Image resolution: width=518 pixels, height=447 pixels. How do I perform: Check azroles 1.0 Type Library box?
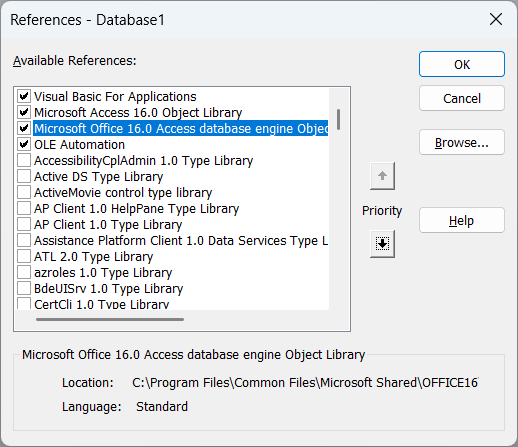tap(24, 272)
